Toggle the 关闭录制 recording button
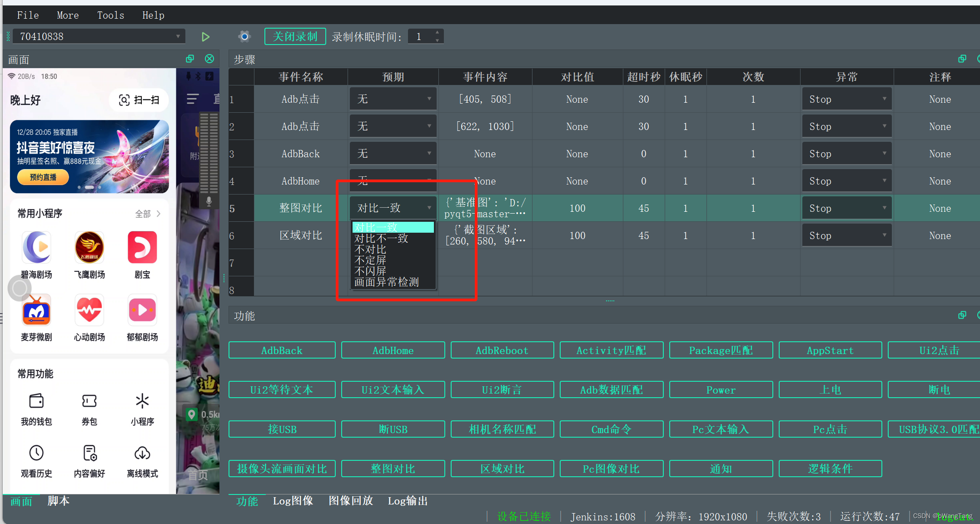980x524 pixels. click(295, 36)
